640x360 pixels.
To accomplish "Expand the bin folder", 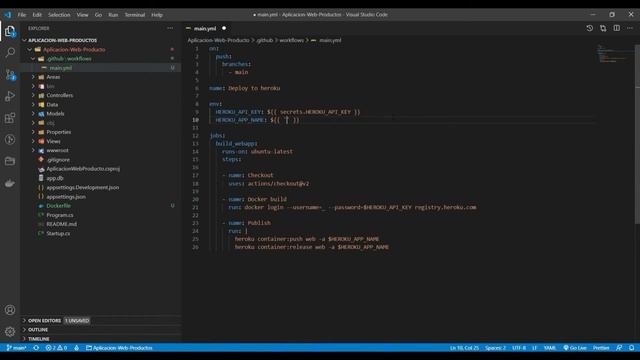I will (x=33, y=86).
